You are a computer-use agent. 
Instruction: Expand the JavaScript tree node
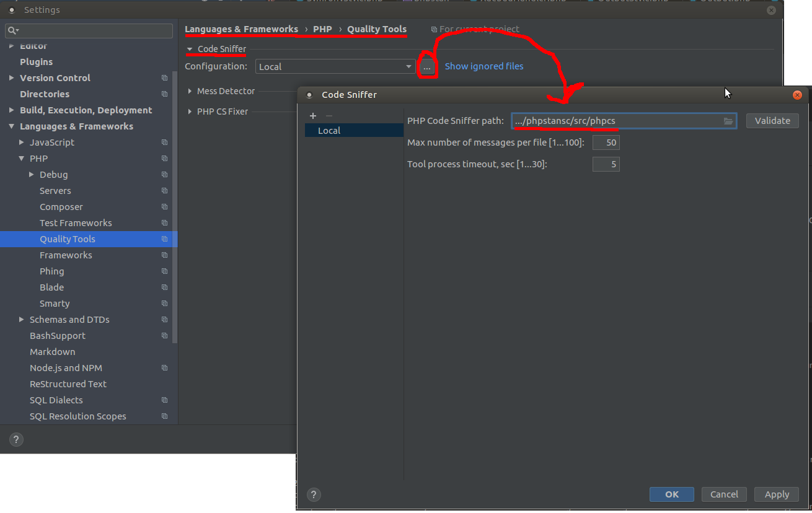tap(22, 142)
